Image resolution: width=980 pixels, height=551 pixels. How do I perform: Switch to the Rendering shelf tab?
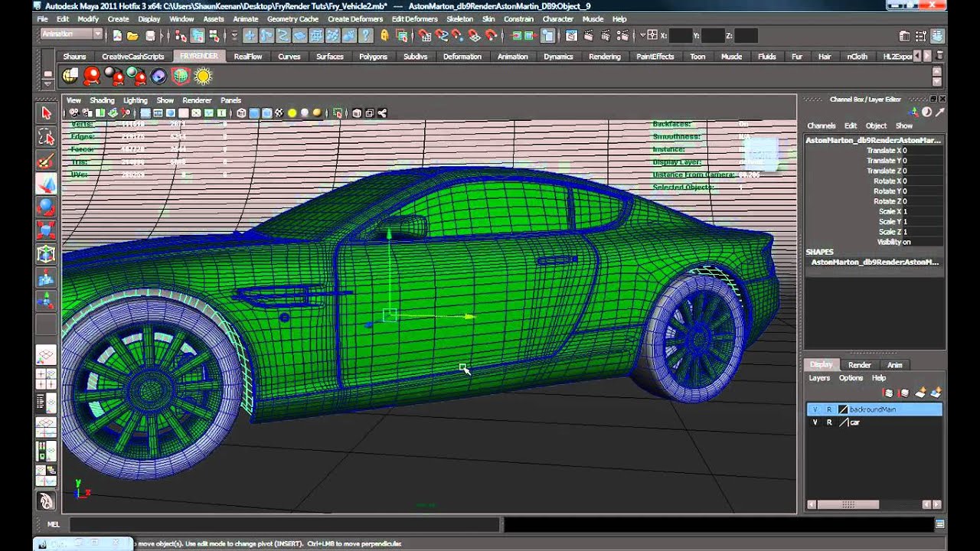point(604,57)
